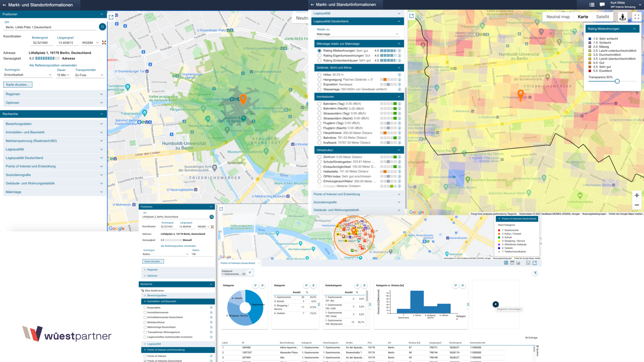This screenshot has height=362, width=644.
Task: Switch to chart view icon in POI toolbar
Action: coord(518,263)
